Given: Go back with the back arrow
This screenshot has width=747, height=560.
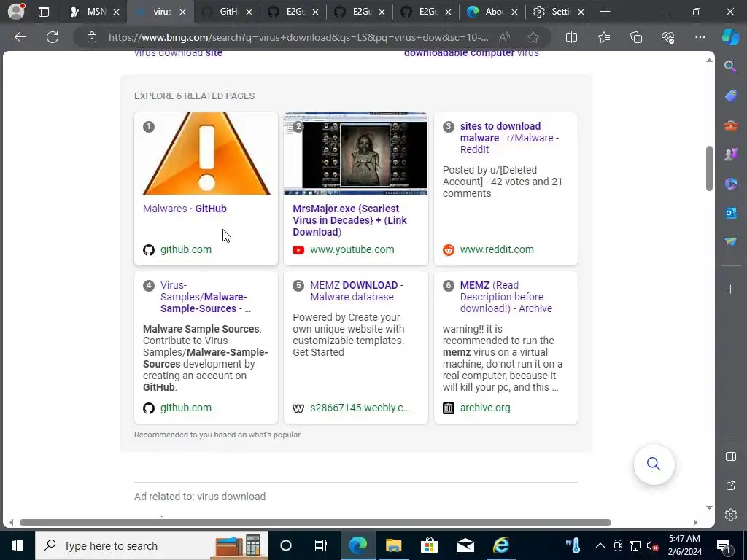Looking at the screenshot, I should pos(20,37).
